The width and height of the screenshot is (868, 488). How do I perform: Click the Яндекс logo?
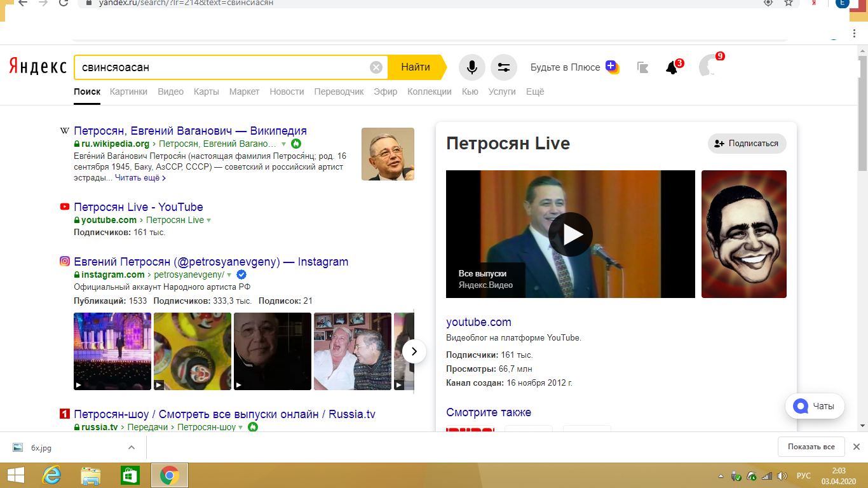[x=37, y=67]
